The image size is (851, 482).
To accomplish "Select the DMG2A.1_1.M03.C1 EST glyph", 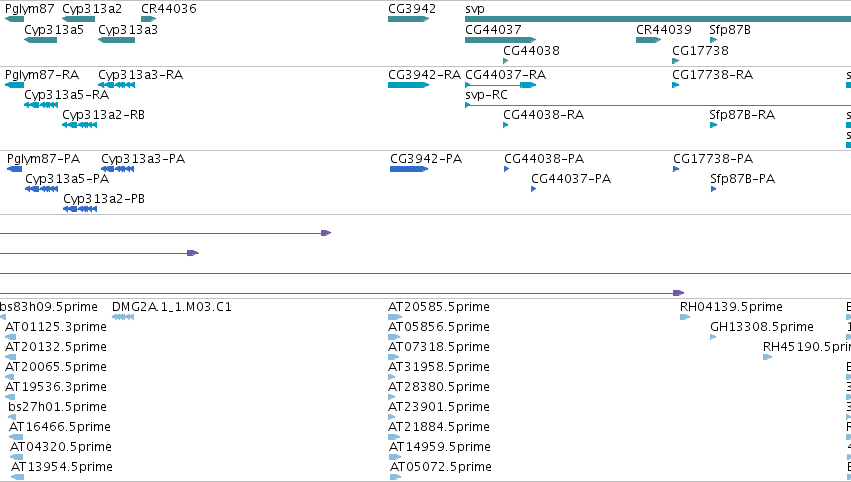I will pyautogui.click(x=123, y=318).
